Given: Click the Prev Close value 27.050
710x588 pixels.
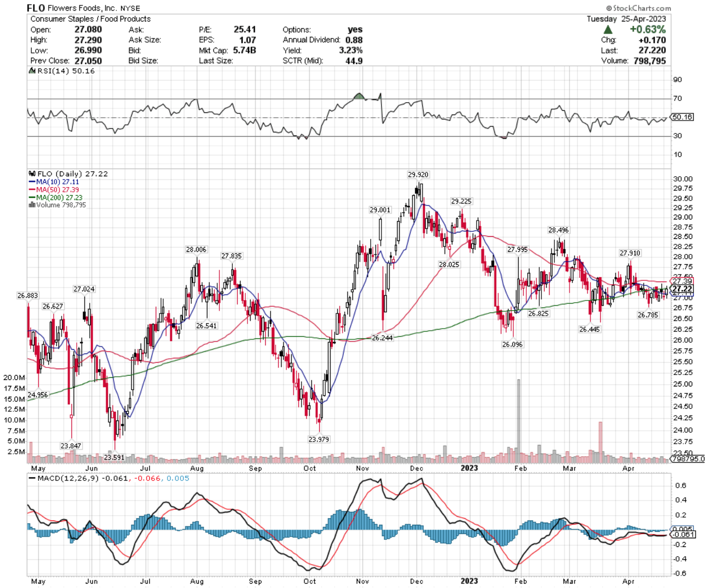Looking at the screenshot, I should [88, 61].
